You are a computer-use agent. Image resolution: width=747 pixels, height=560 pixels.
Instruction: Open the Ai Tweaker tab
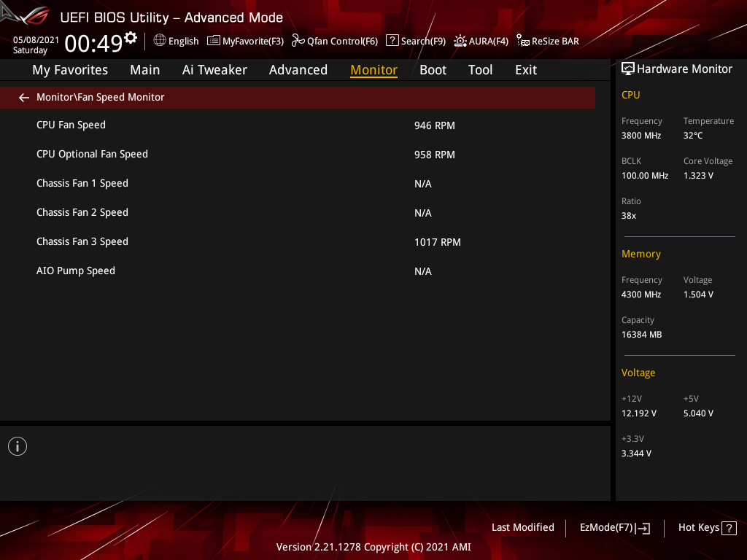[214, 70]
